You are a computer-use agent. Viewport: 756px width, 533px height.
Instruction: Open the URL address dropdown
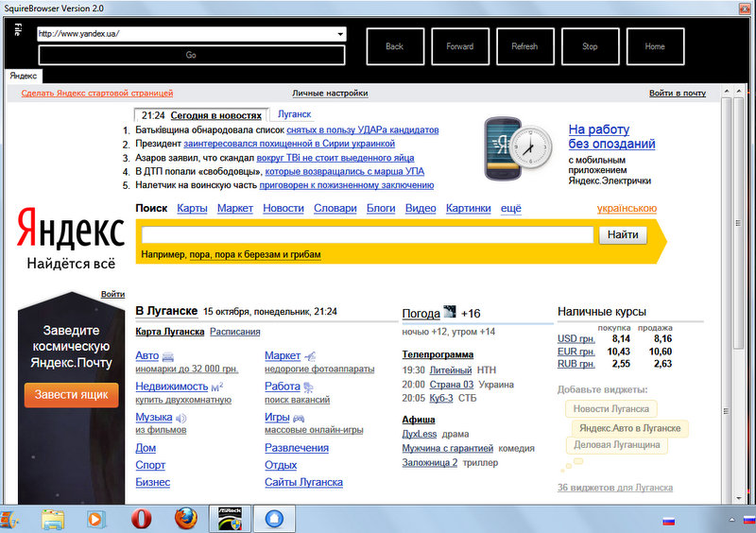340,34
